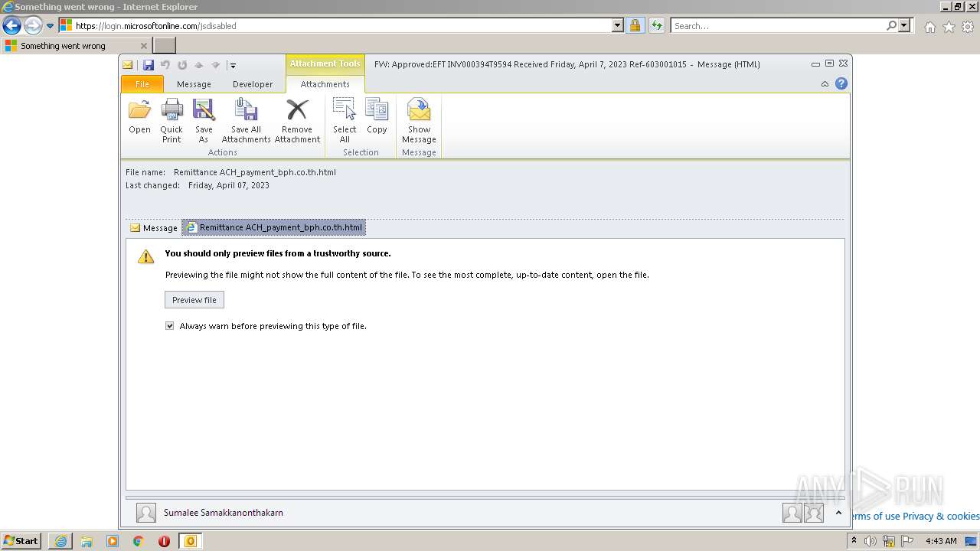Screen dimensions: 980x551
Task: Click the media player taskbar icon
Action: point(113,541)
